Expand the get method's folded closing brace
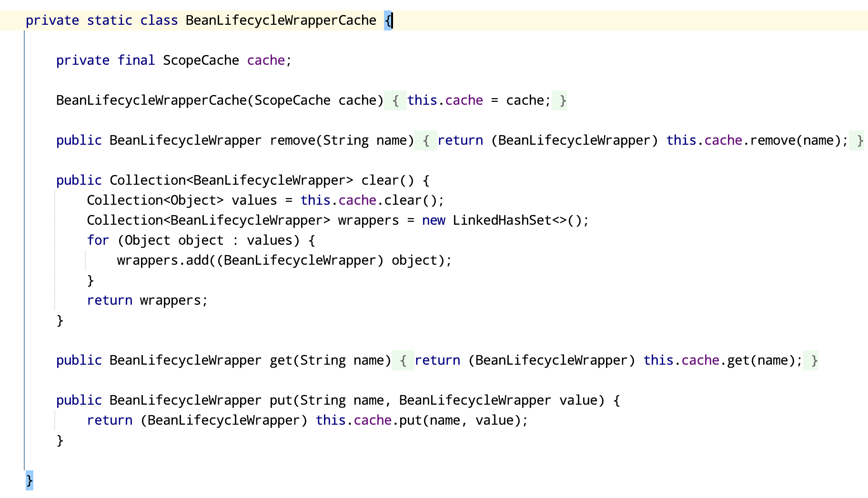The width and height of the screenshot is (868, 498). (x=811, y=360)
